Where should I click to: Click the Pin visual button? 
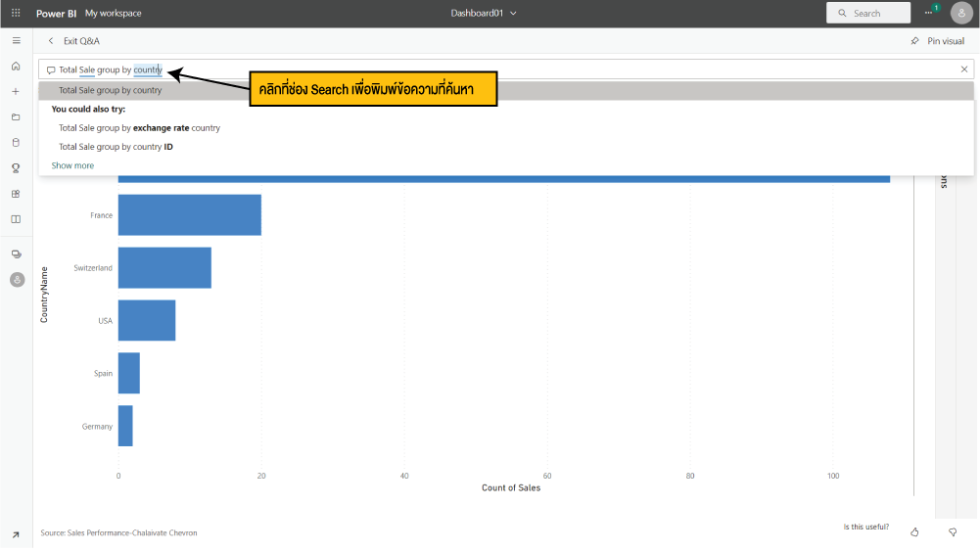coord(937,41)
